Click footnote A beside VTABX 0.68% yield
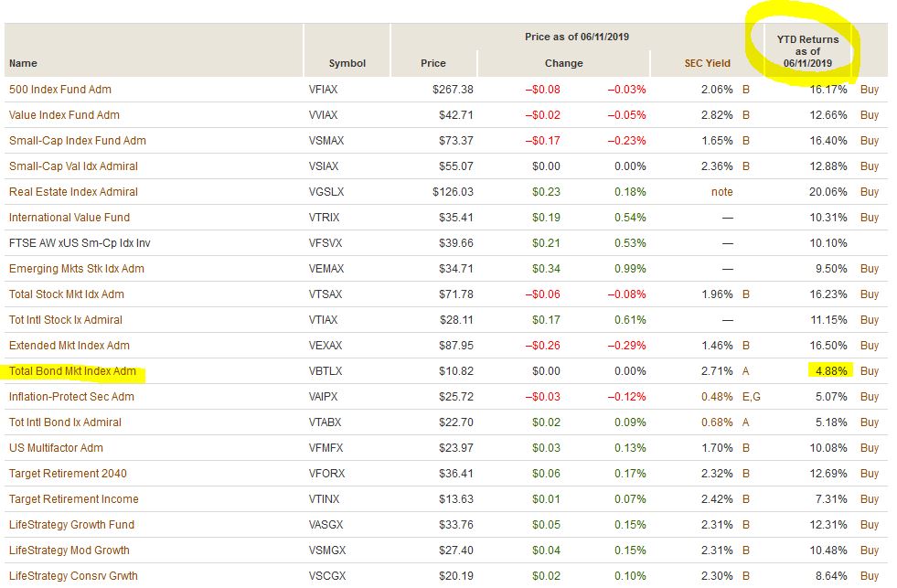 point(746,422)
